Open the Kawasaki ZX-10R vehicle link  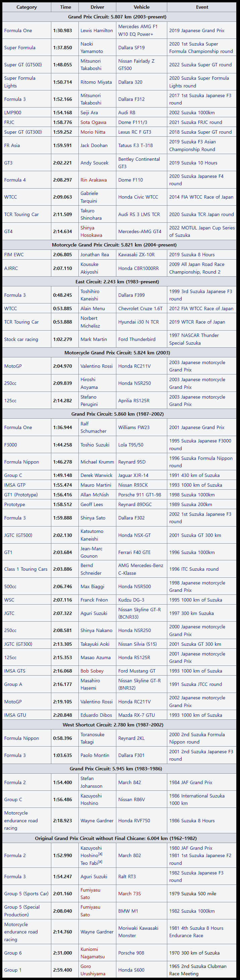pyautogui.click(x=136, y=255)
